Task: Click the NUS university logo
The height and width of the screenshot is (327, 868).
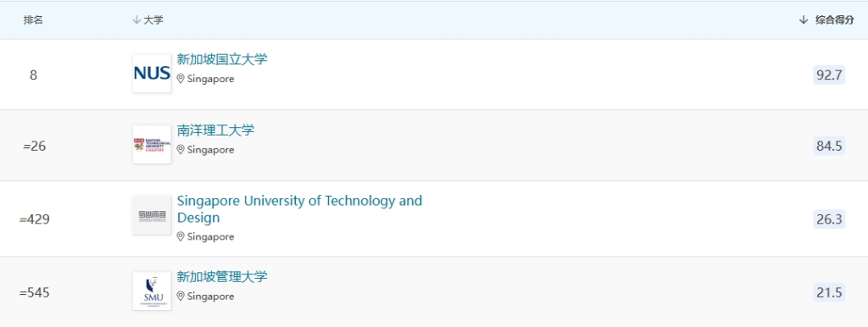Action: 152,74
